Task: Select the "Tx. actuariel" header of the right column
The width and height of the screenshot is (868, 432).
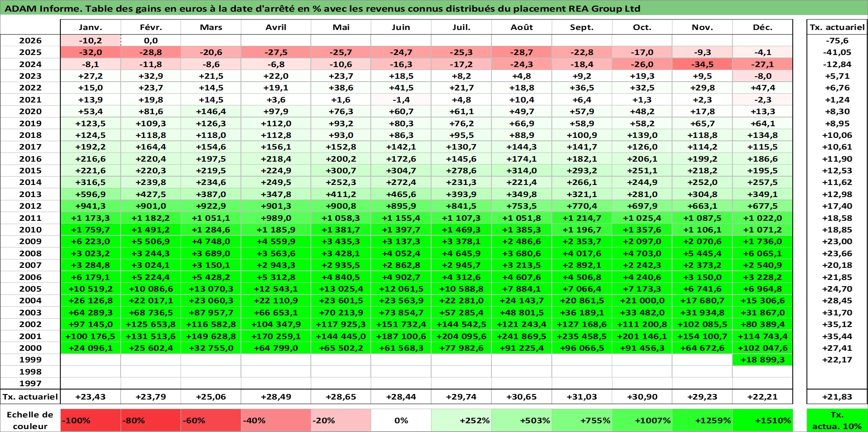Action: click(837, 27)
